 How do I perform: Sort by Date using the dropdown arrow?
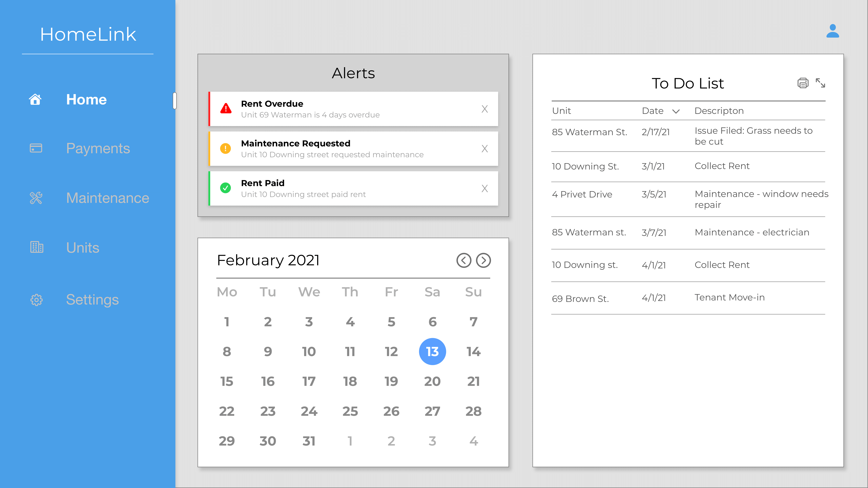(676, 111)
